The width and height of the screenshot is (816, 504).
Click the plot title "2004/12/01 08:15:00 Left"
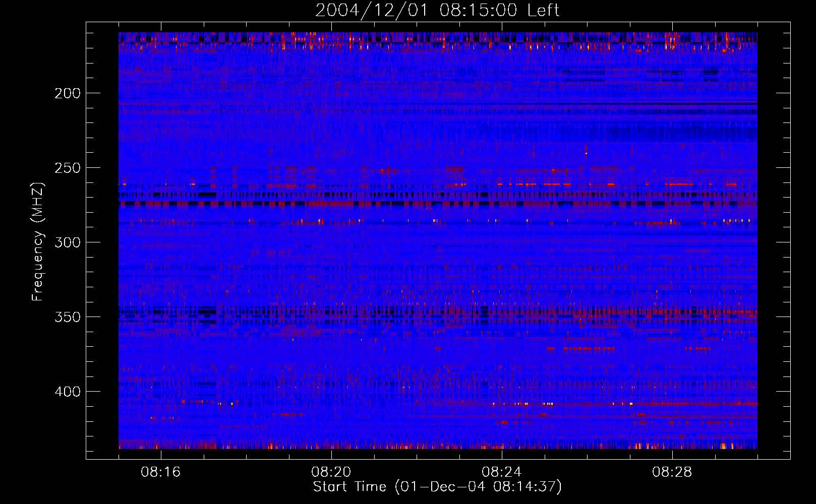coord(437,10)
